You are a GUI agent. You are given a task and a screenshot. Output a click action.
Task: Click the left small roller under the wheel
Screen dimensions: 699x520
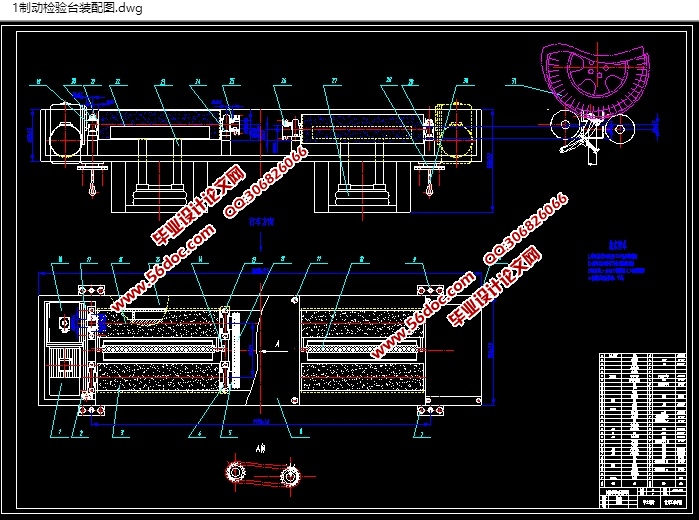pos(563,125)
